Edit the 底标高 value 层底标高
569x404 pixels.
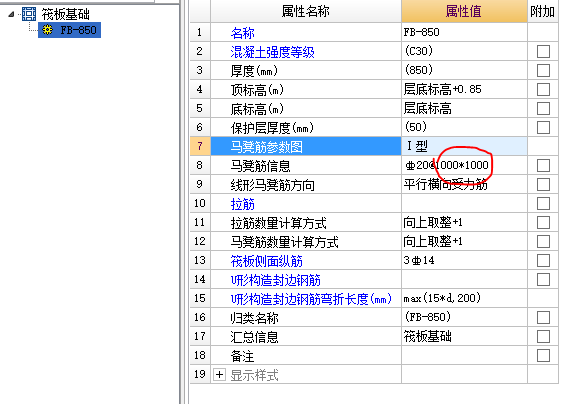coord(464,108)
